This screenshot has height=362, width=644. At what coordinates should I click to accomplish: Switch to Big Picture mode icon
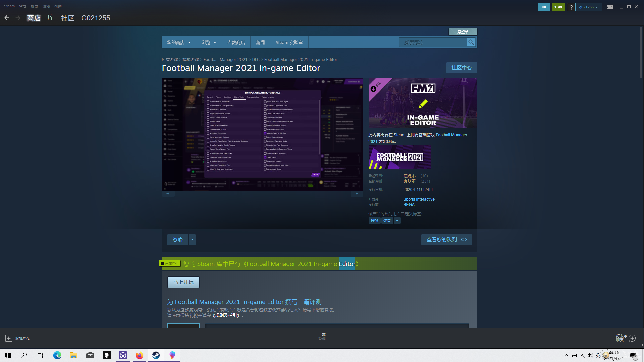point(610,7)
